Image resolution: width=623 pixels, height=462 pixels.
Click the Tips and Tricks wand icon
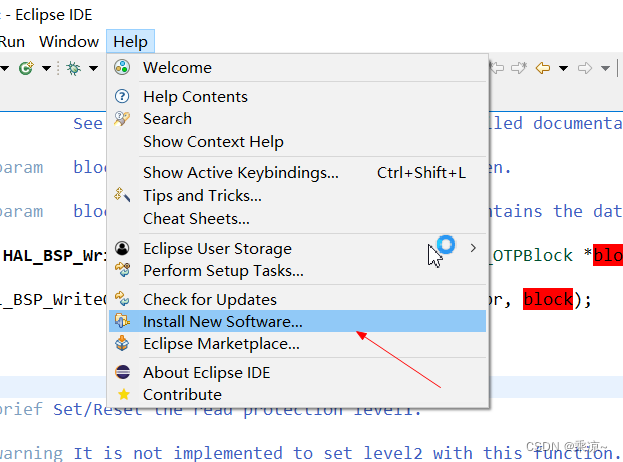(x=122, y=195)
